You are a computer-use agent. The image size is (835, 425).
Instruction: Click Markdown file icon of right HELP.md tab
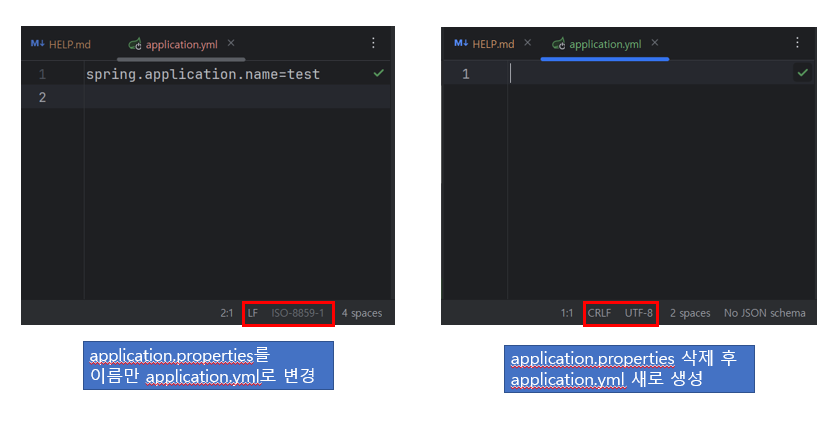click(x=461, y=43)
